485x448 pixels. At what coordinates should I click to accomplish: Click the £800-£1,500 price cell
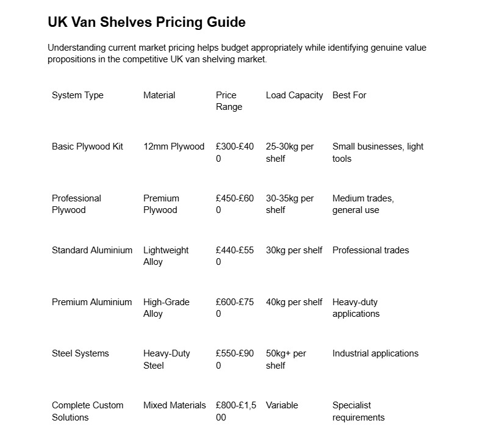point(236,411)
